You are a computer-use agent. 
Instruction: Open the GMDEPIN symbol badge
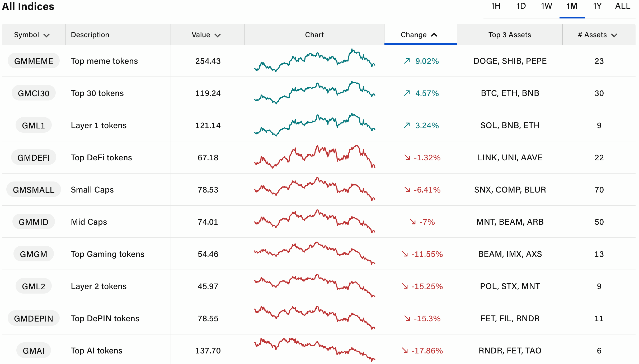click(34, 318)
